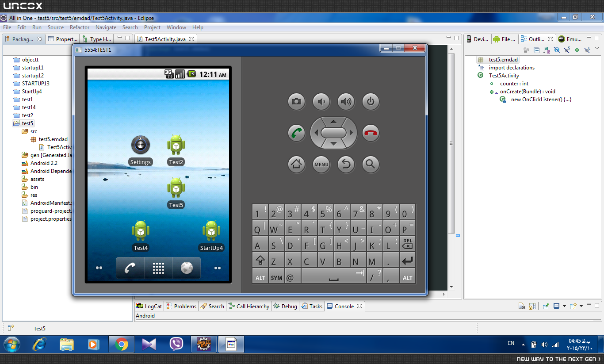The width and height of the screenshot is (604, 364).
Task: Open the Navigate menu
Action: 106,27
